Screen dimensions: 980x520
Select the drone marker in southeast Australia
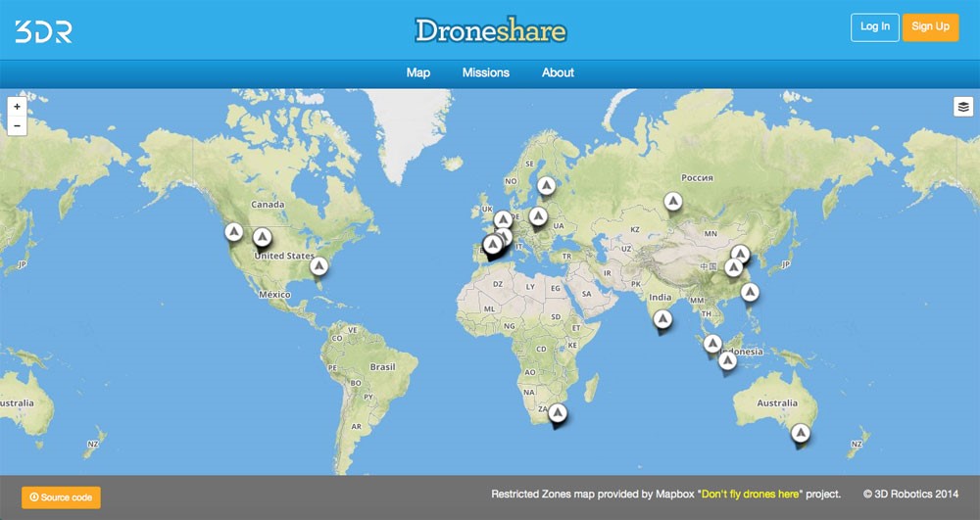[x=800, y=433]
